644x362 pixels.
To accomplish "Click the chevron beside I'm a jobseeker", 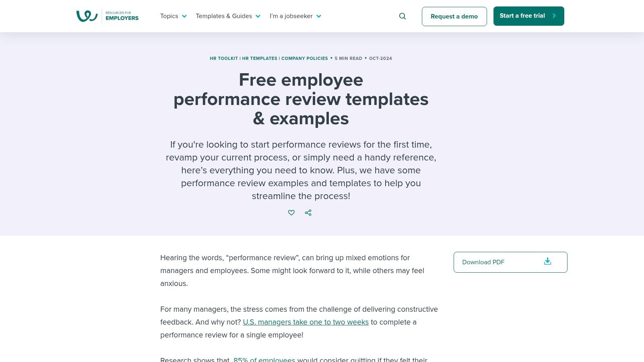I will pos(318,16).
